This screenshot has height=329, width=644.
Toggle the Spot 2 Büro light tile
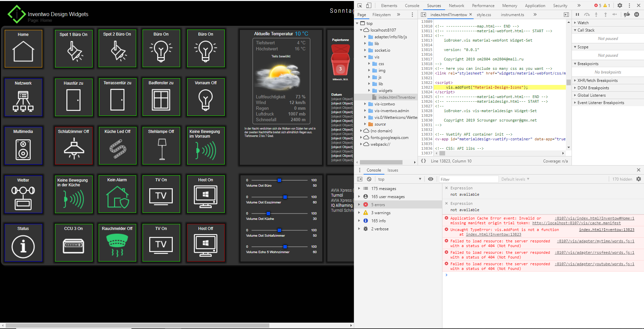(x=117, y=49)
